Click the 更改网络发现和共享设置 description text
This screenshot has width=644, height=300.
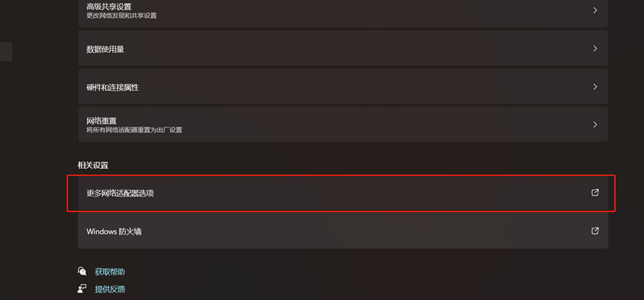pyautogui.click(x=121, y=16)
